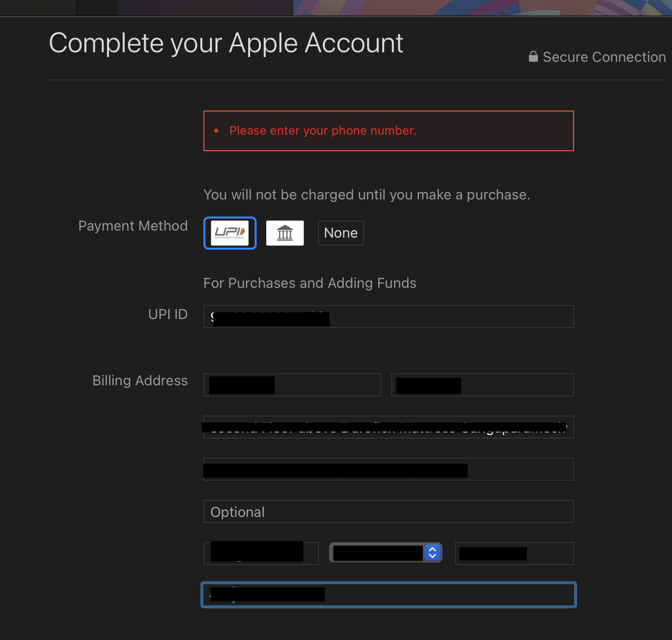Click the state dropdown stepper arrows
The image size is (672, 640).
click(432, 553)
